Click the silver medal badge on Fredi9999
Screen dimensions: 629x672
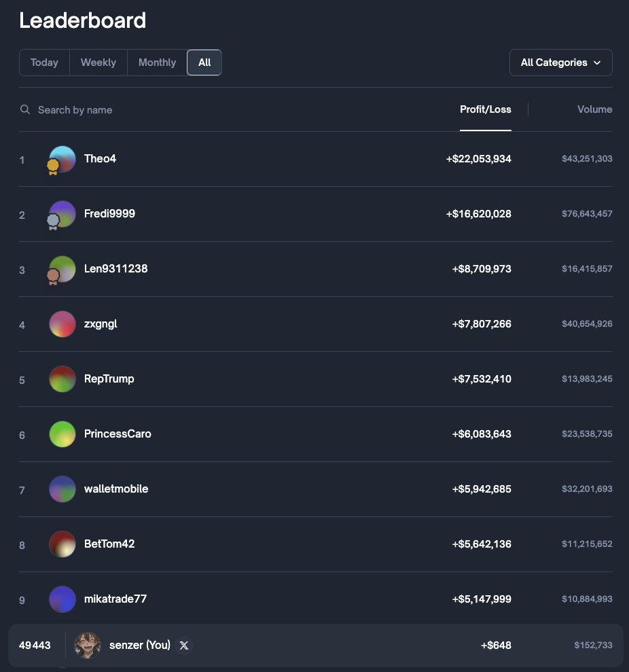(x=53, y=222)
